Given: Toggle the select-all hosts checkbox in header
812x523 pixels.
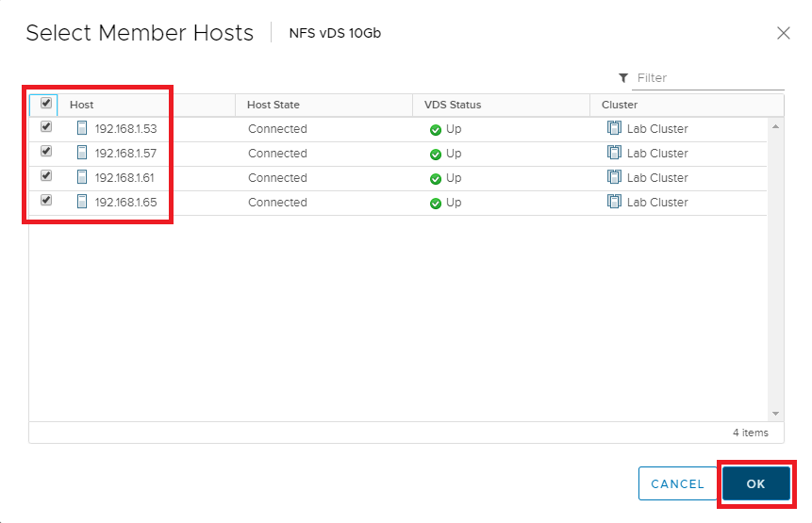Looking at the screenshot, I should (x=46, y=104).
